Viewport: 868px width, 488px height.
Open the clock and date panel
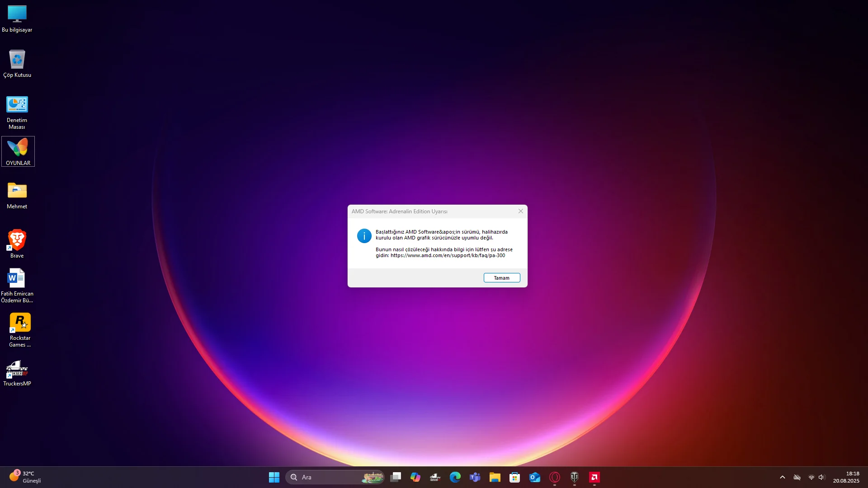846,477
